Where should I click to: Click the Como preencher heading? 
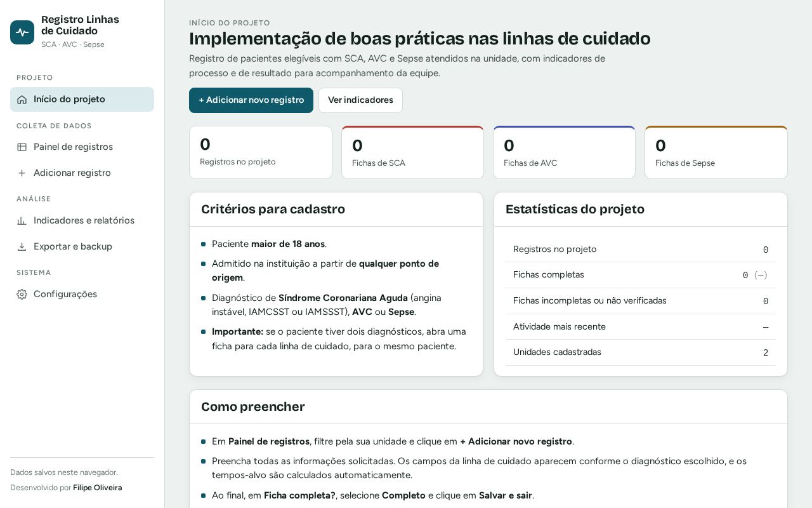tap(253, 407)
